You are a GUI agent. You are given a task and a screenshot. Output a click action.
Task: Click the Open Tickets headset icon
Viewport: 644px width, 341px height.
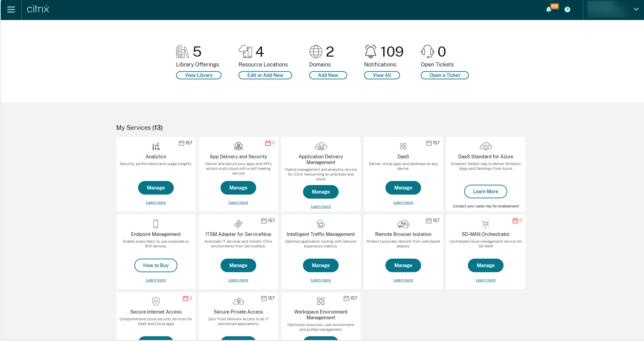(x=428, y=52)
